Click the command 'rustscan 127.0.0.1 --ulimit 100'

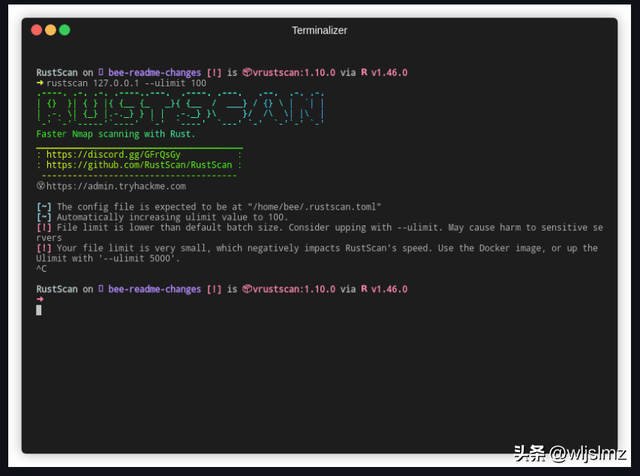tap(126, 83)
